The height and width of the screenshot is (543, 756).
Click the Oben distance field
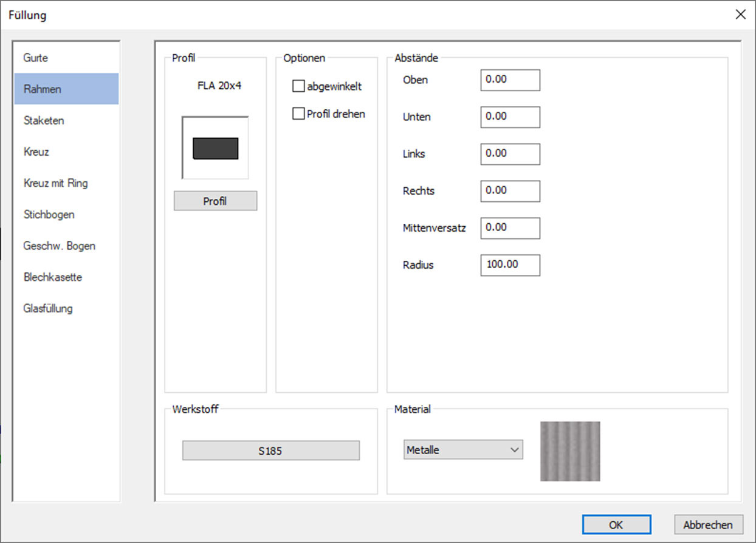click(510, 80)
